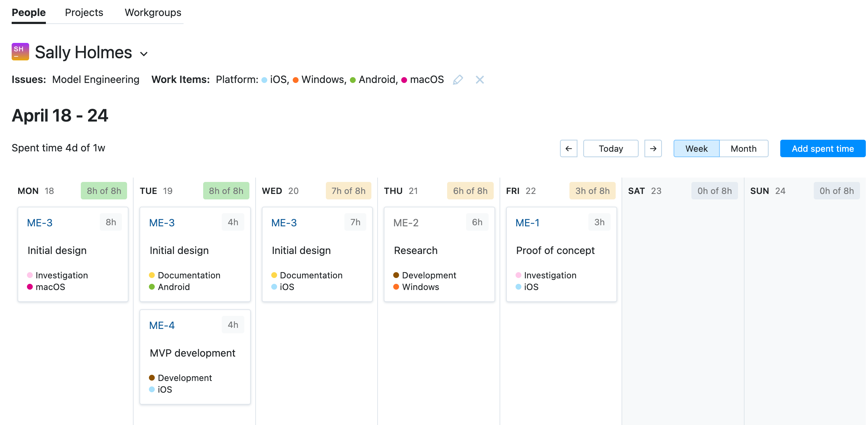
Task: Click the Add spent time button
Action: point(822,148)
